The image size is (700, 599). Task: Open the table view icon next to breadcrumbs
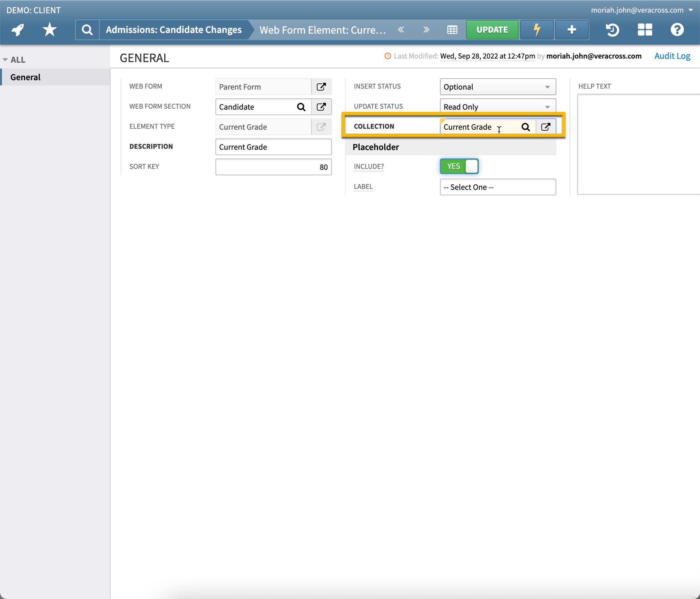pyautogui.click(x=452, y=30)
